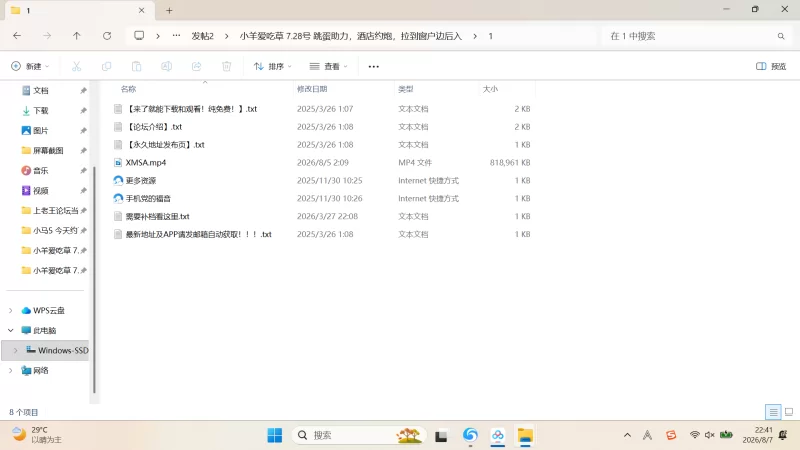The image size is (800, 450).
Task: Click the taskbar 搜索 search box
Action: [x=358, y=435]
